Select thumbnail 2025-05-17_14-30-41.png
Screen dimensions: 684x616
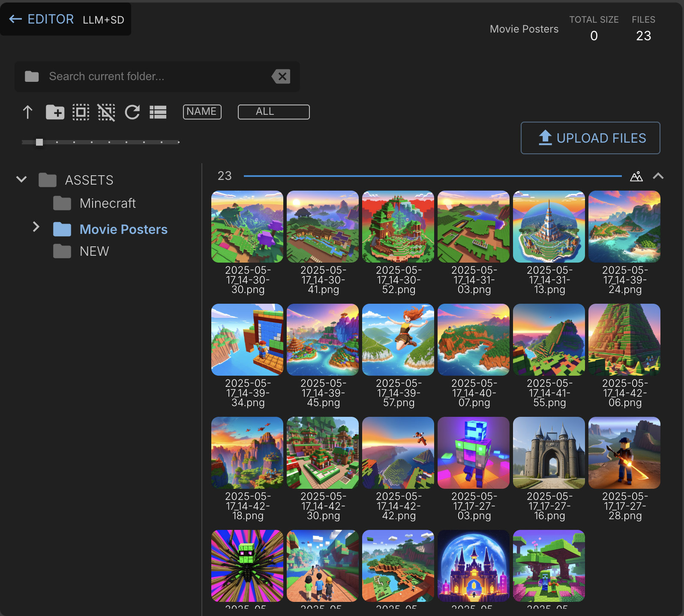(x=323, y=227)
